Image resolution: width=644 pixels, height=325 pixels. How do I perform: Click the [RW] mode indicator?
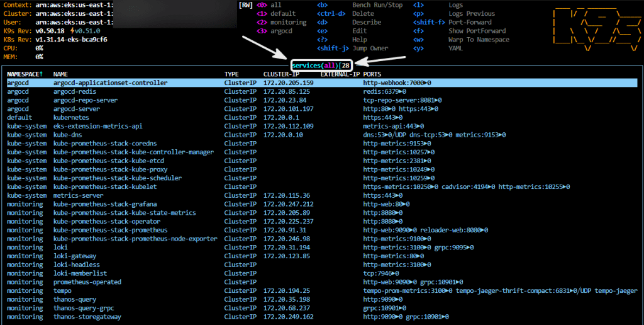point(246,5)
